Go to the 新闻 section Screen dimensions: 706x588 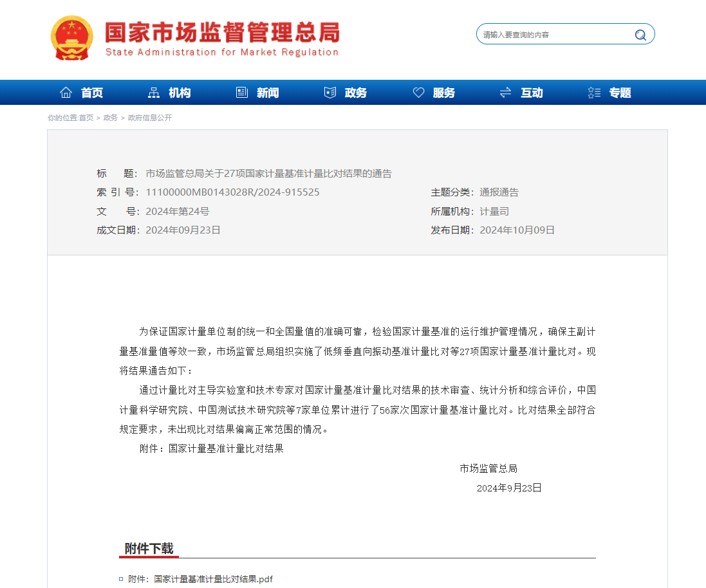pos(268,93)
